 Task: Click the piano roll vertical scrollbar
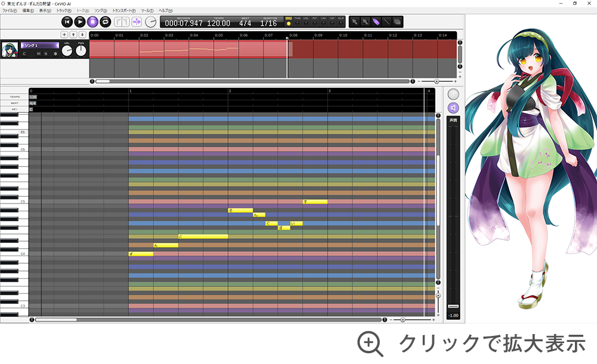[438, 199]
